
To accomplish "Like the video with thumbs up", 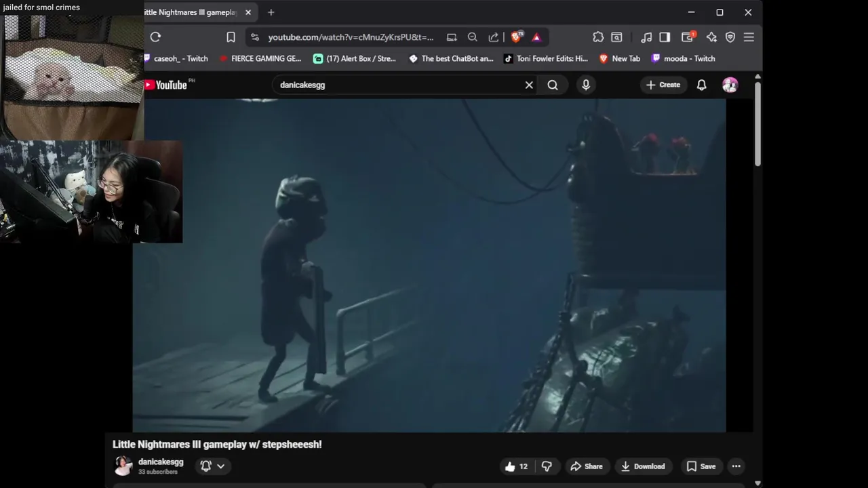I will pyautogui.click(x=517, y=466).
